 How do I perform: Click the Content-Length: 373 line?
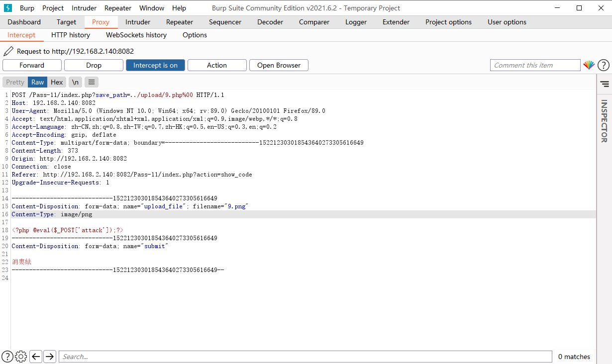coord(45,151)
